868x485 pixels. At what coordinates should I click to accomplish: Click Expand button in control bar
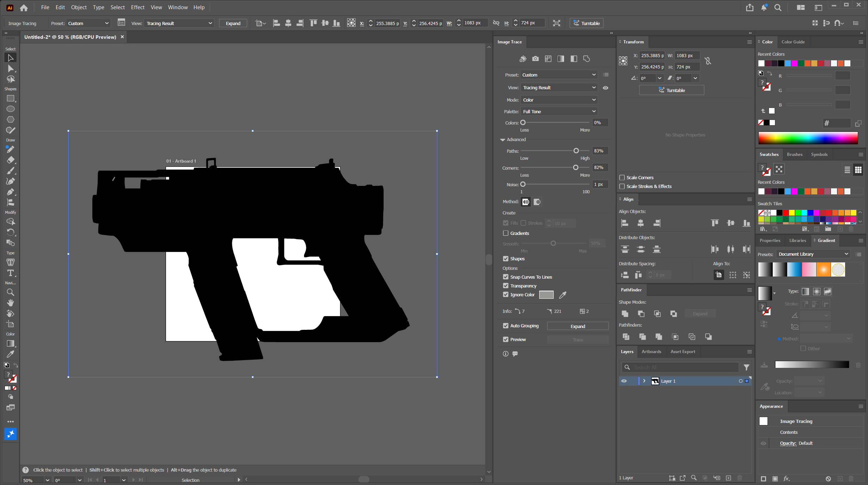233,23
